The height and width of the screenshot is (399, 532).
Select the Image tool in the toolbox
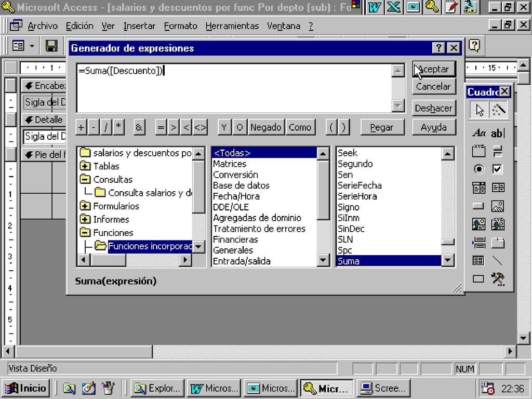(498, 206)
